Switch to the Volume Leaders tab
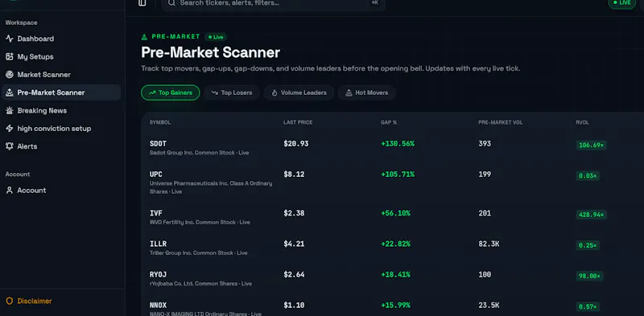This screenshot has height=316, width=644. (x=299, y=92)
